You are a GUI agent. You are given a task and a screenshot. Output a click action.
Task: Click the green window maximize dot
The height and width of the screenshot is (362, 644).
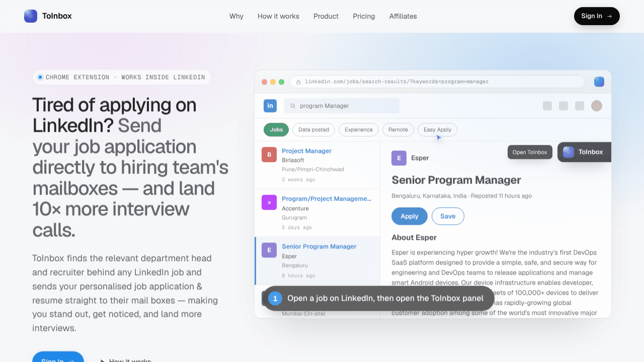point(282,82)
